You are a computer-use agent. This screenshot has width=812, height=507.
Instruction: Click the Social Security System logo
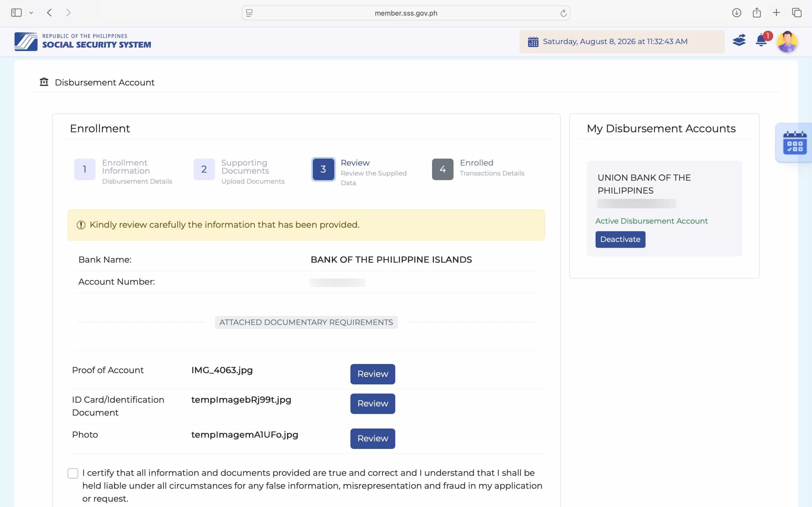pyautogui.click(x=83, y=42)
